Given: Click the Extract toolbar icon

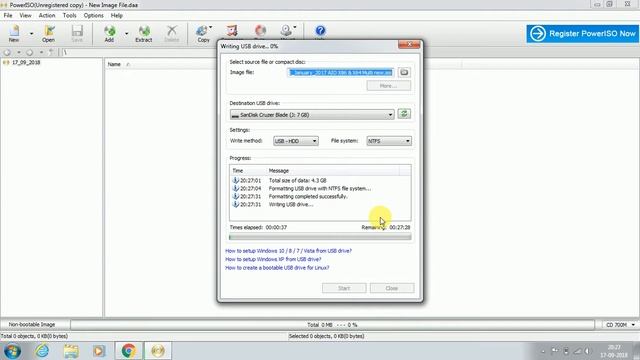Looking at the screenshot, I should [x=144, y=33].
